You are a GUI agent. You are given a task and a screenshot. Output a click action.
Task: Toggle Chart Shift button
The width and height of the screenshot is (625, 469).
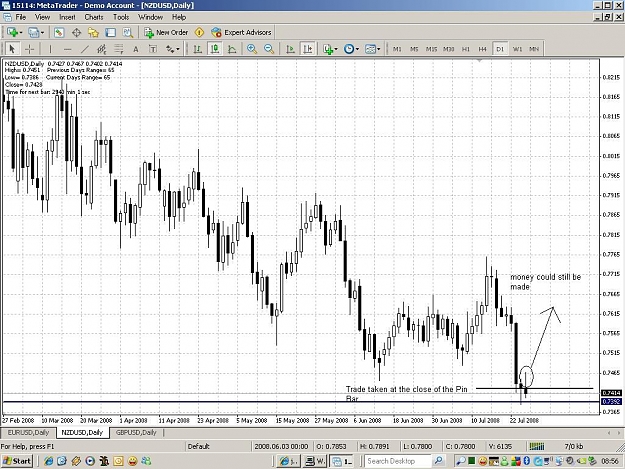coord(308,49)
